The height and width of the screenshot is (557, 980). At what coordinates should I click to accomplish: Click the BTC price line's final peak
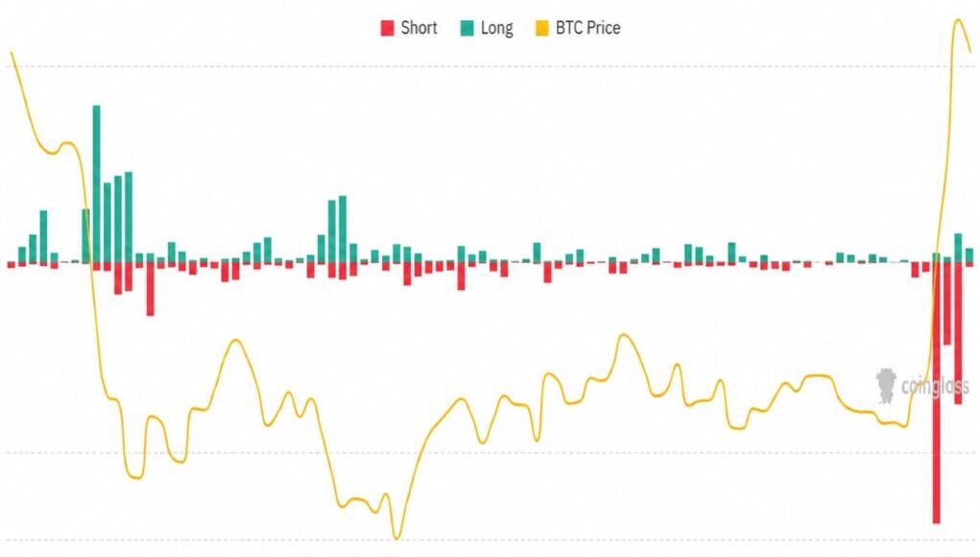tap(958, 21)
